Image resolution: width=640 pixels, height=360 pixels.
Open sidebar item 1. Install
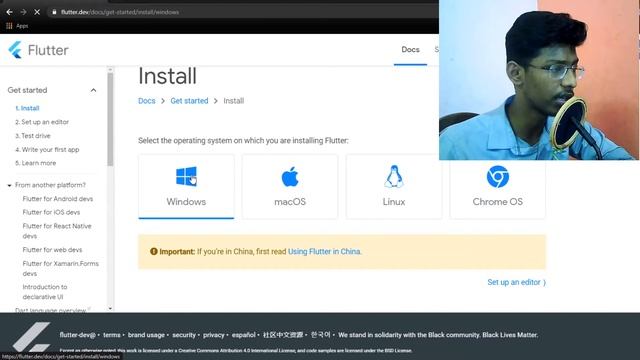click(27, 108)
